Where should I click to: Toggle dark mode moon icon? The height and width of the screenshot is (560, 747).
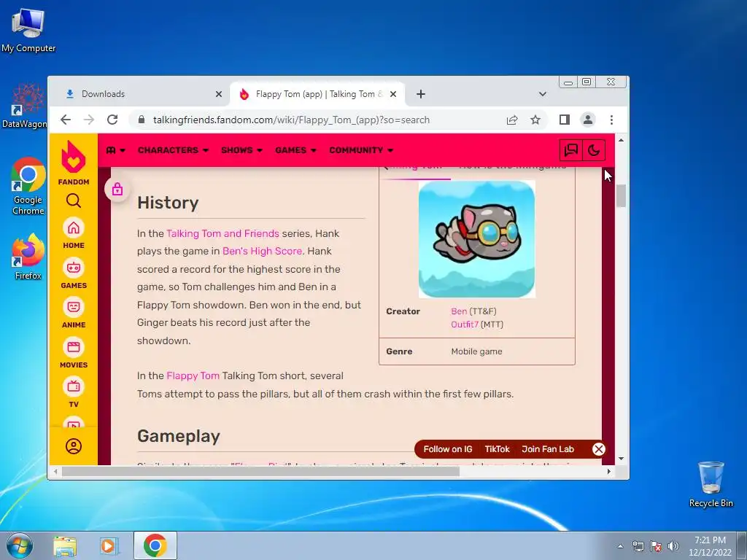coord(594,150)
